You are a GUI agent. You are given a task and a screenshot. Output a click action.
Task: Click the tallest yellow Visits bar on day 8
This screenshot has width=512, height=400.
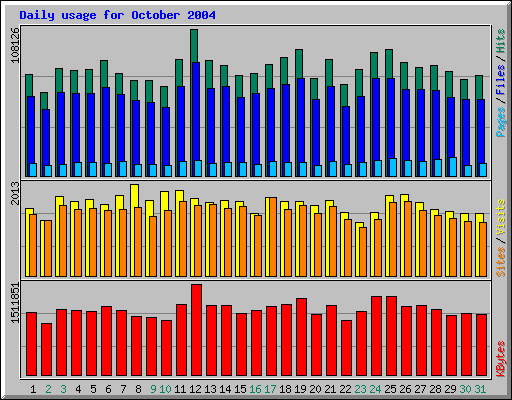click(134, 196)
